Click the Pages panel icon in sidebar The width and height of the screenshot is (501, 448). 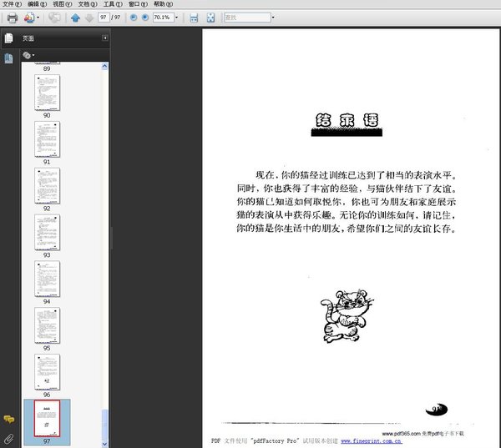pos(8,38)
